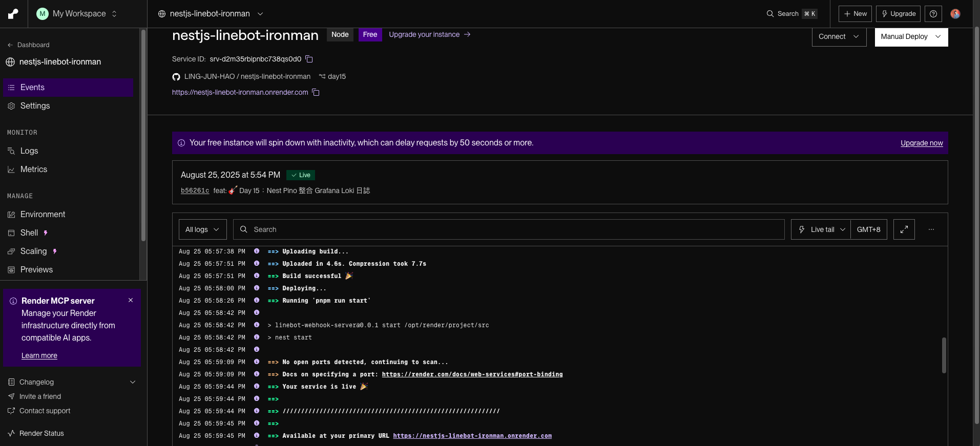
Task: Click the New button
Action: click(x=855, y=14)
